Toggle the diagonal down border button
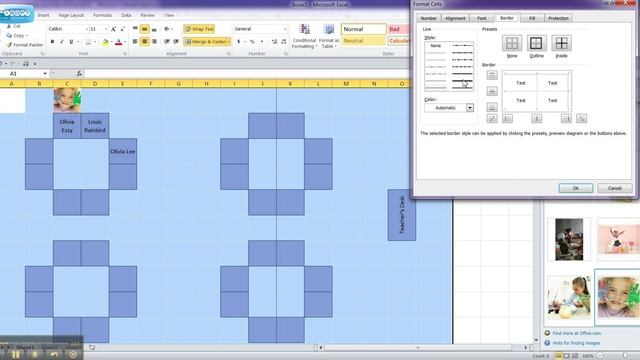Viewport: 640px width, 360px height. [x=582, y=118]
